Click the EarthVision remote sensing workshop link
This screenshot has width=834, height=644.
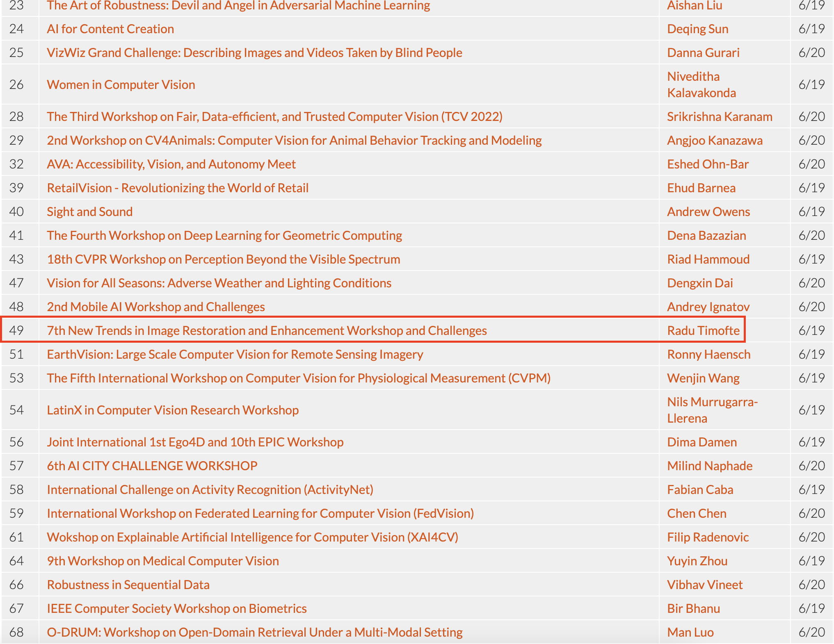click(235, 355)
